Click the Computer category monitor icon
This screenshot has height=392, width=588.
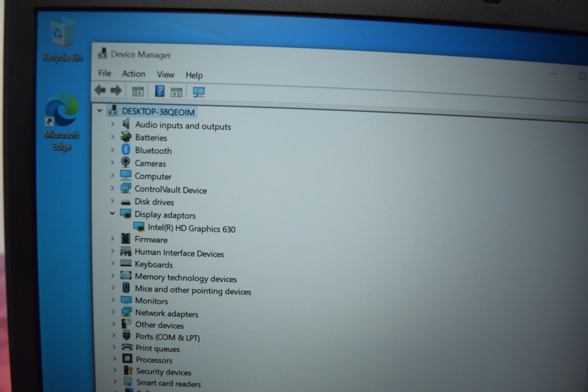pyautogui.click(x=126, y=175)
